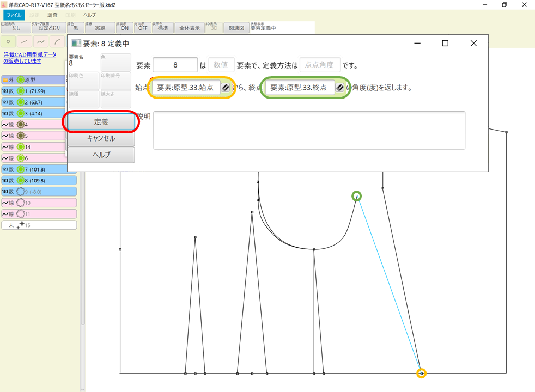Open the 線種 selector in the dialog
The width and height of the screenshot is (535, 392).
click(x=83, y=99)
